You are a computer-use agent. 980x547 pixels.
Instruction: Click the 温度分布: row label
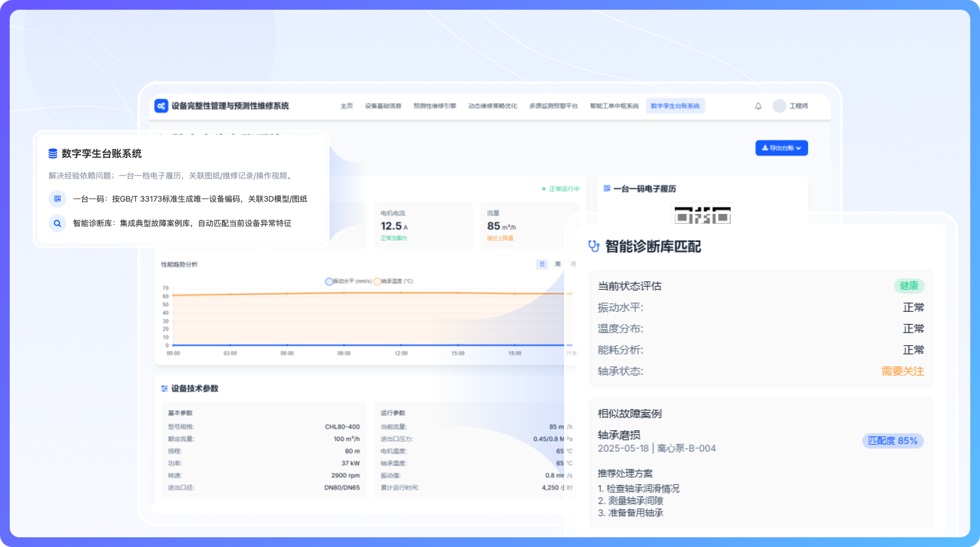coord(620,328)
